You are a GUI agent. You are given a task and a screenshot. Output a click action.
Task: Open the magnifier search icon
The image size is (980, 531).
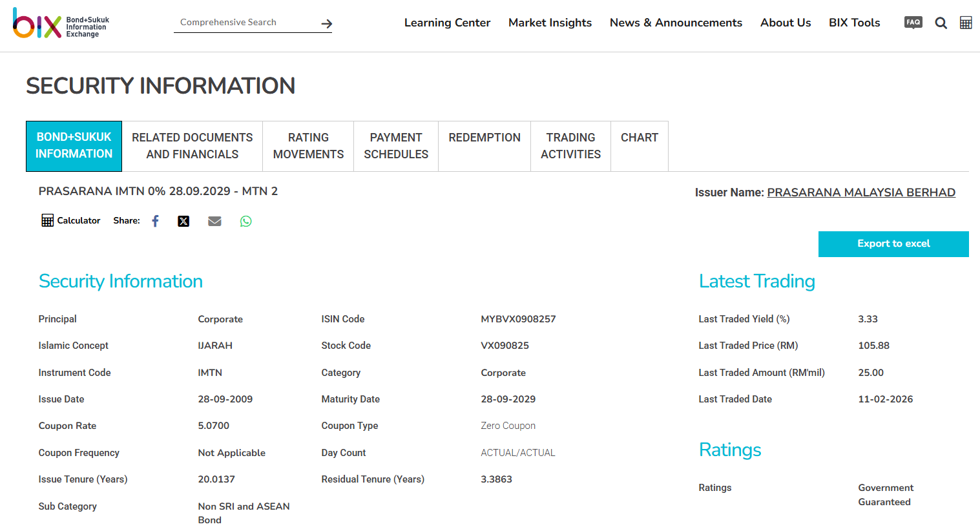pos(941,23)
